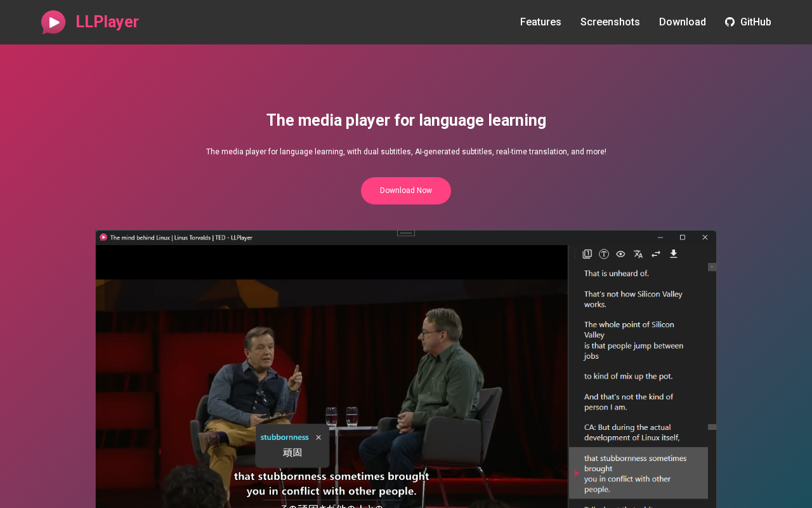The image size is (812, 508).
Task: Select subtitle 'The whole point of Silicon Valley'
Action: (629, 330)
